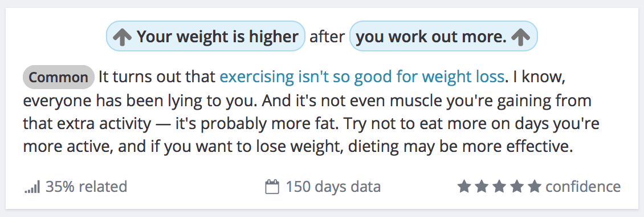Click the up arrow beside 'Your weight is higher'
Image resolution: width=644 pixels, height=217 pixels.
click(122, 37)
